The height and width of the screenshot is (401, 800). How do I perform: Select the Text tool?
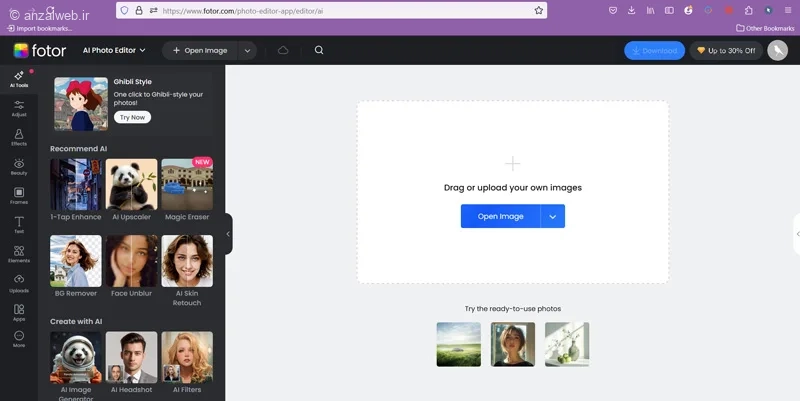[x=19, y=224]
